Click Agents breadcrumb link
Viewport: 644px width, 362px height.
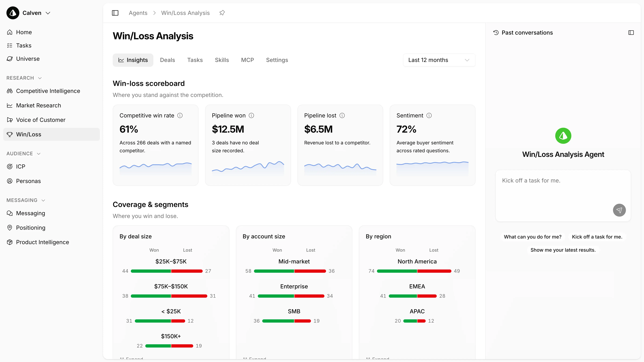(x=138, y=13)
